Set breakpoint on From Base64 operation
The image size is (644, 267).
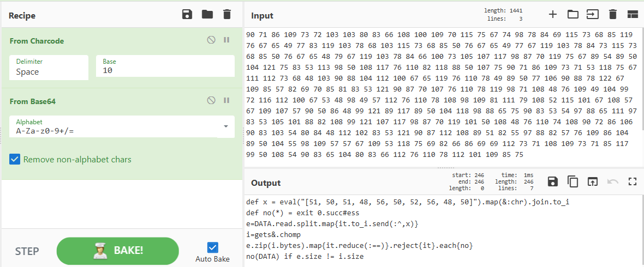pos(226,101)
